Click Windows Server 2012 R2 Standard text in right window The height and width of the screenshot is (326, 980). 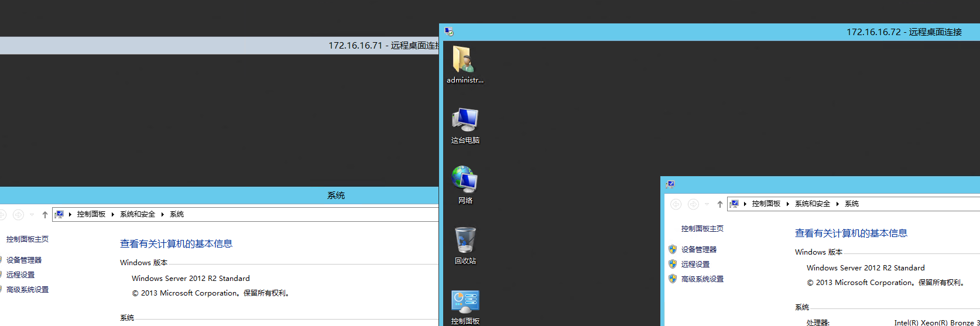[x=866, y=268]
